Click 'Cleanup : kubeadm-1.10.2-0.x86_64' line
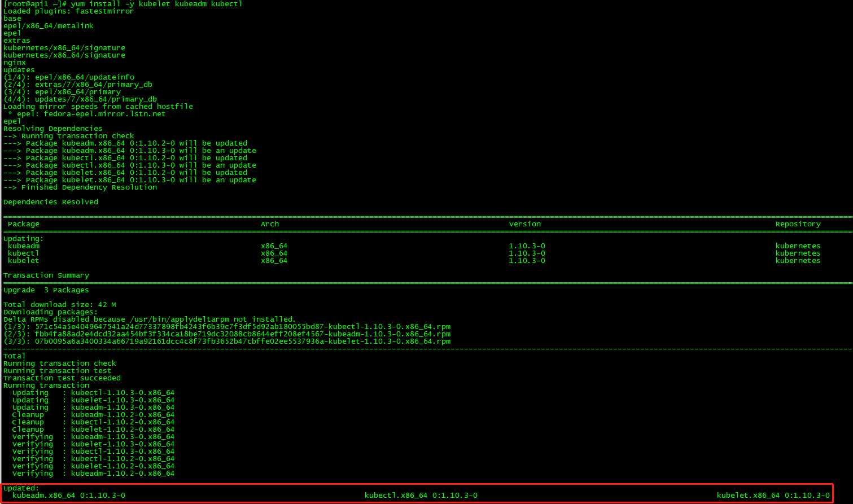The width and height of the screenshot is (853, 504). 94,415
